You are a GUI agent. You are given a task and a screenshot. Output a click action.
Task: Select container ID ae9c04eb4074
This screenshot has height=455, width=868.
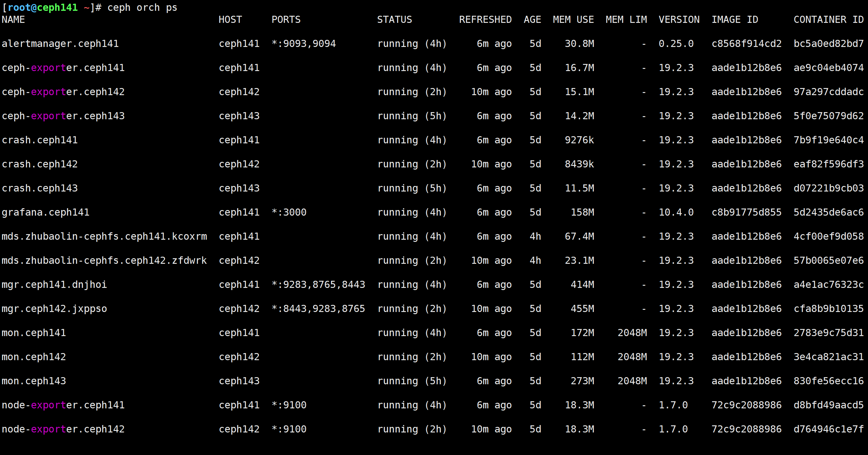click(828, 68)
